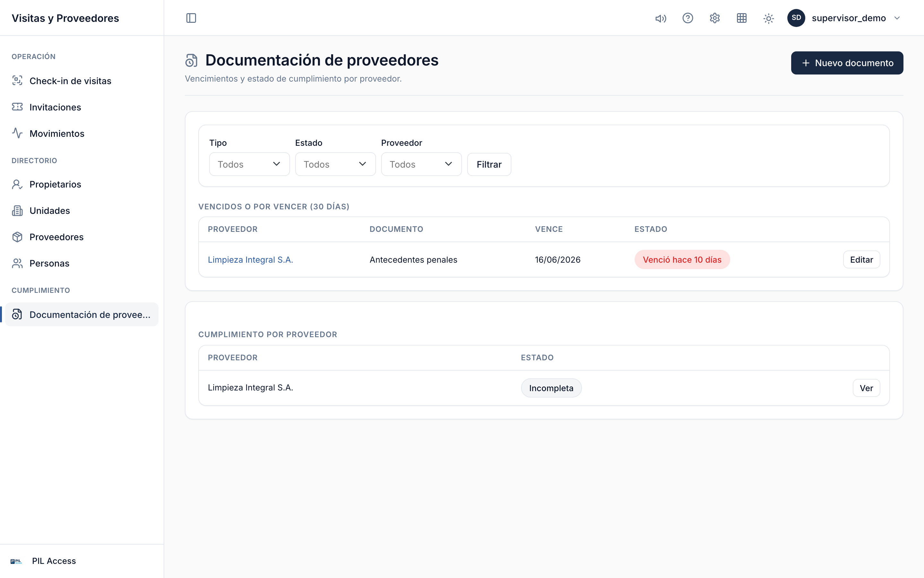
Task: Select Proveedores in the sidebar
Action: pyautogui.click(x=82, y=237)
